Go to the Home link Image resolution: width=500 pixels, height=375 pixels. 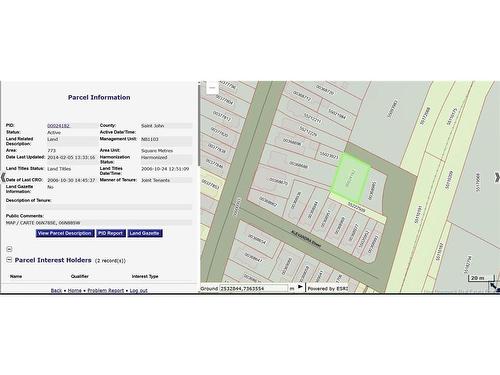75,290
